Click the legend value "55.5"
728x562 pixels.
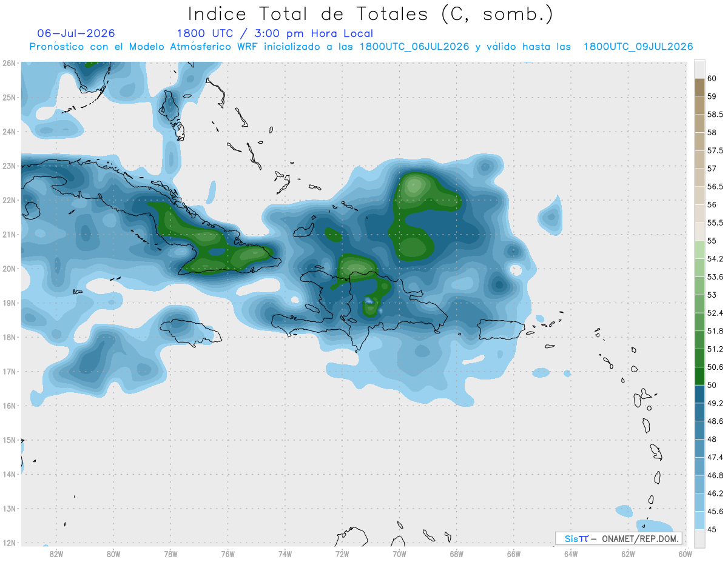715,223
